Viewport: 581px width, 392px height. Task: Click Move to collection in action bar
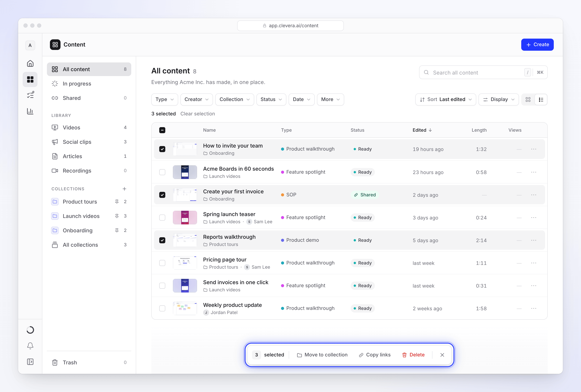click(x=322, y=355)
